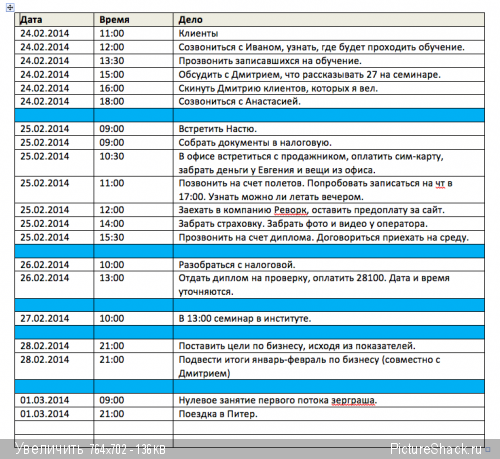Click the 'Дата' column header

click(54, 20)
